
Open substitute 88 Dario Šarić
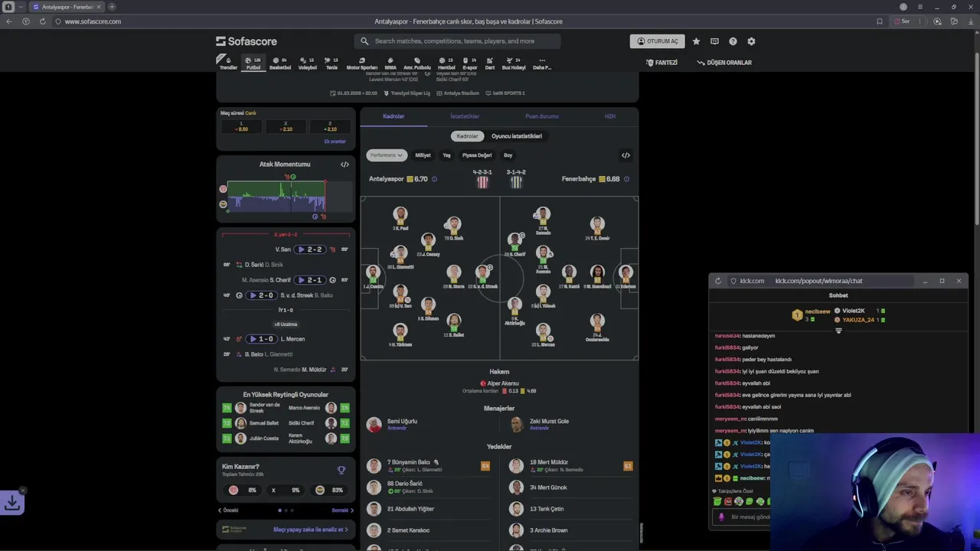[429, 487]
